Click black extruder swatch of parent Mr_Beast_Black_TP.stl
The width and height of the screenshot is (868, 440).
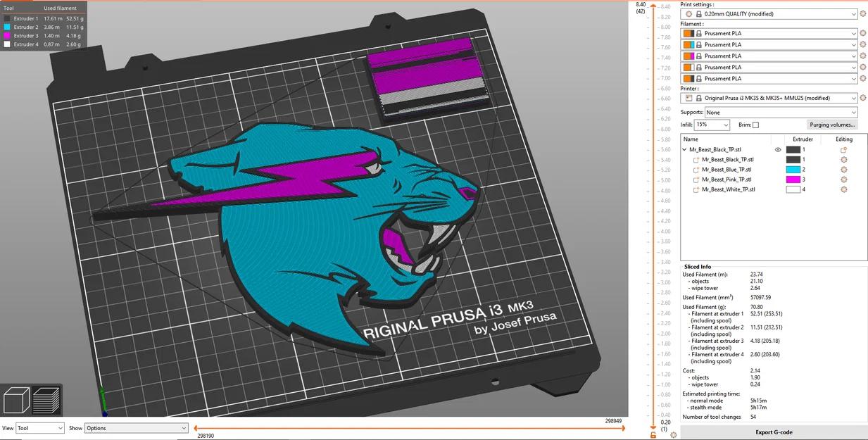coord(793,150)
